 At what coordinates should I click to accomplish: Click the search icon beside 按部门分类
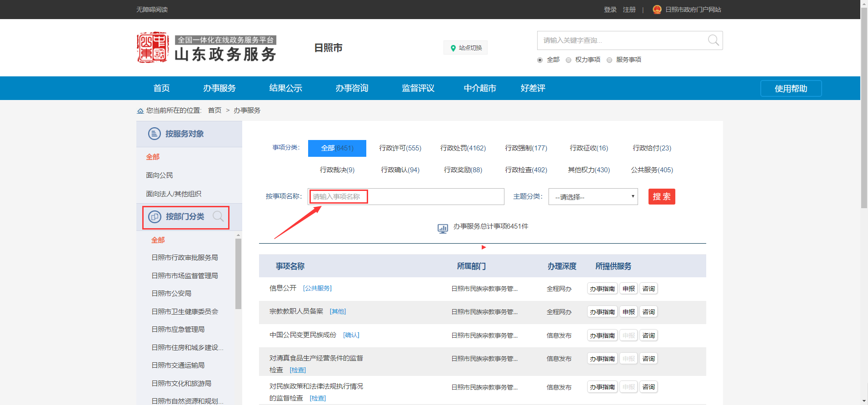coord(218,216)
